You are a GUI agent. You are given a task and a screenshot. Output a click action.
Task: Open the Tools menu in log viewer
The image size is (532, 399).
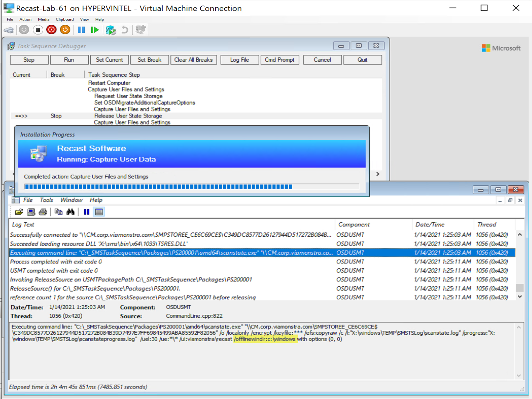[x=46, y=200]
